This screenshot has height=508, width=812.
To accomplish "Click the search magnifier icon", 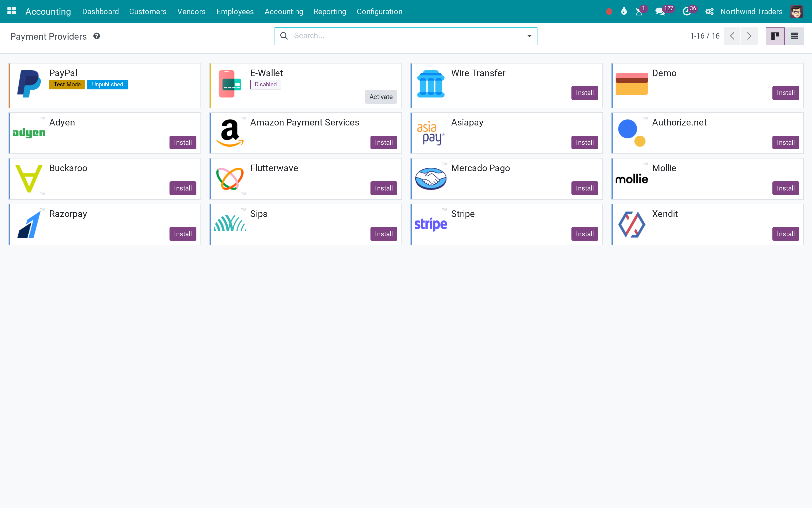I will tap(284, 36).
